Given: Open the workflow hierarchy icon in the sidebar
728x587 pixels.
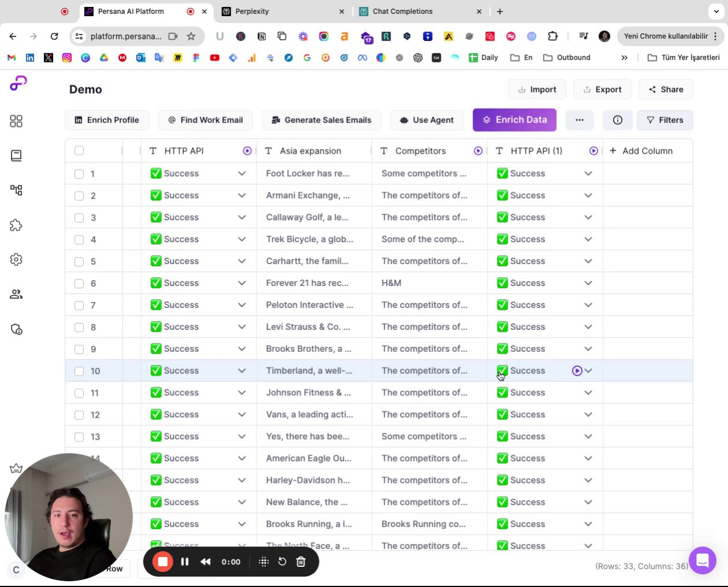Looking at the screenshot, I should tap(16, 190).
